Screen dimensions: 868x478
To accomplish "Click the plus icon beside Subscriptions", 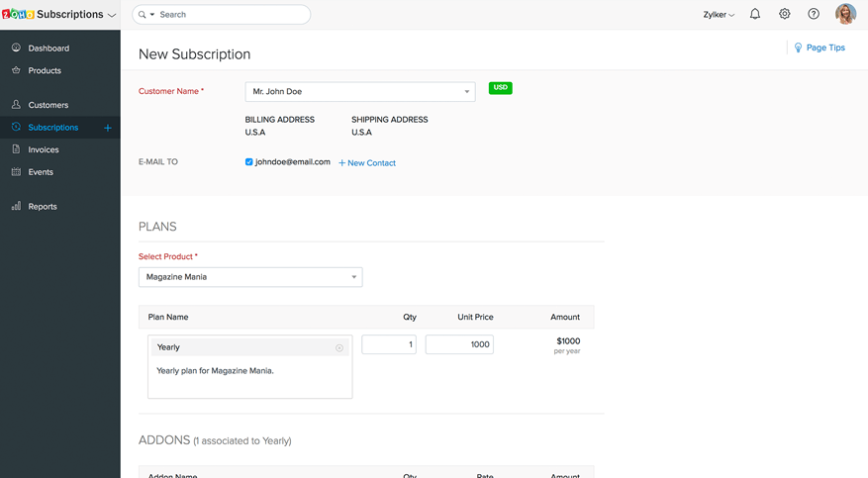I will tap(108, 128).
